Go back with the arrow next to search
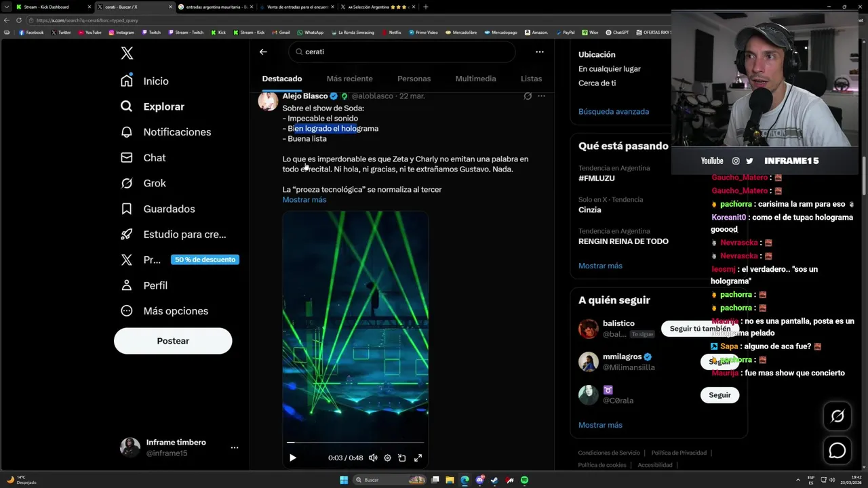The height and width of the screenshot is (488, 868). coord(263,52)
